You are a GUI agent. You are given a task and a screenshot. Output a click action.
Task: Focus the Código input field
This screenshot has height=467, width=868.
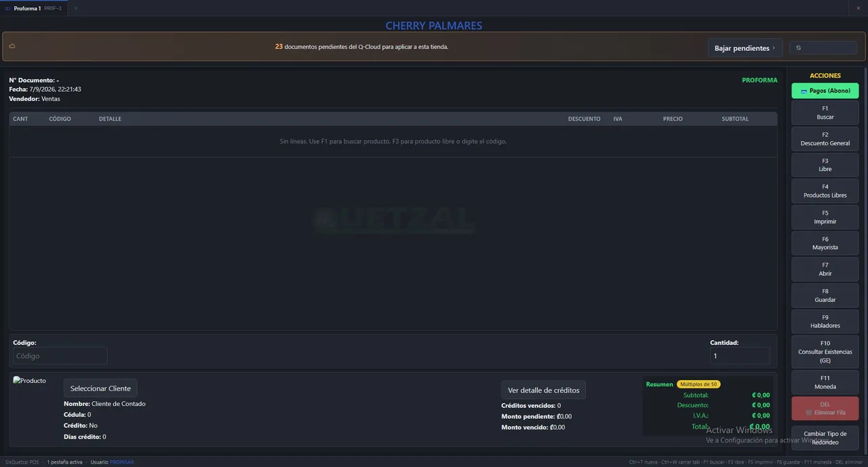coord(60,356)
